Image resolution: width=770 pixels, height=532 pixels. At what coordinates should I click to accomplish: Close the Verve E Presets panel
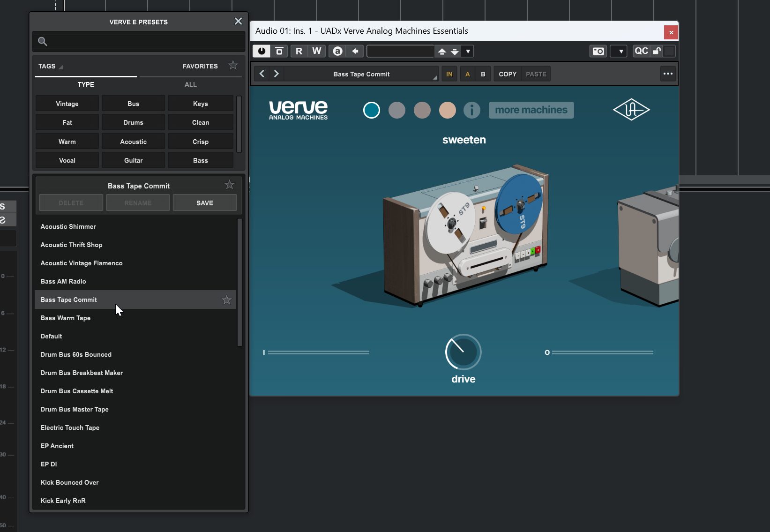[x=238, y=21]
